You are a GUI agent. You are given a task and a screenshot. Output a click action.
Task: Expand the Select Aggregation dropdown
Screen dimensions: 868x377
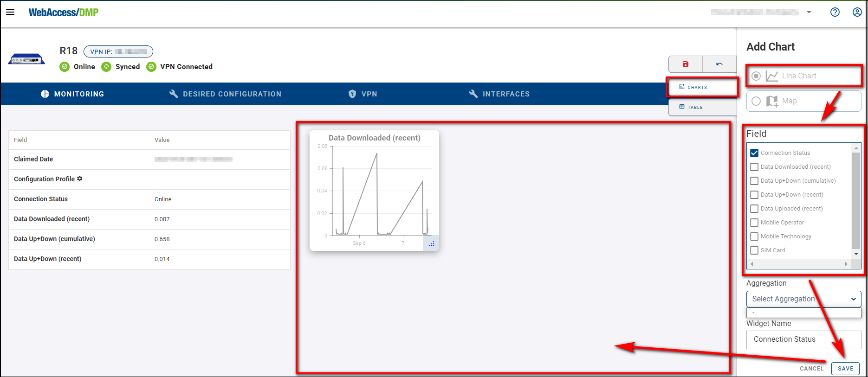[x=803, y=299]
